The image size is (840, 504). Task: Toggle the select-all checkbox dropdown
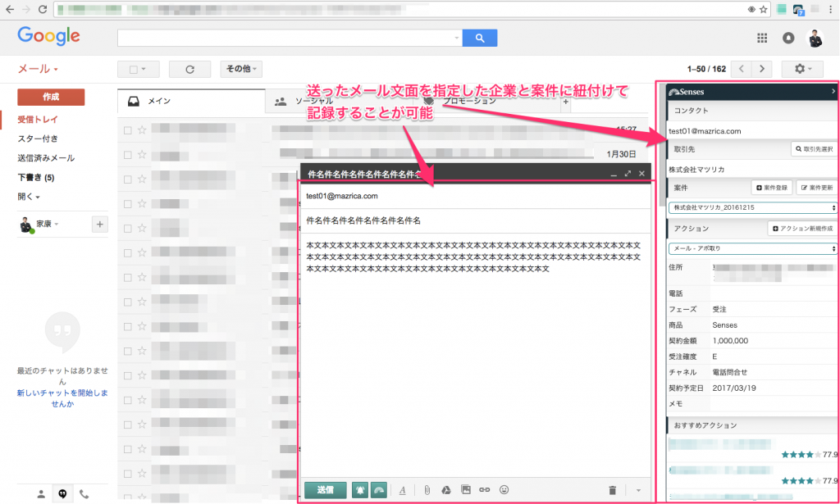tap(138, 70)
